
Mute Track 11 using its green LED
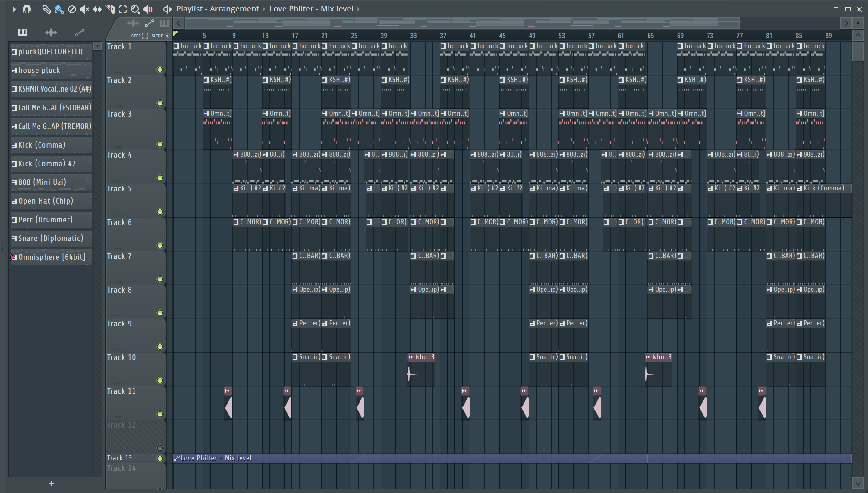(160, 414)
